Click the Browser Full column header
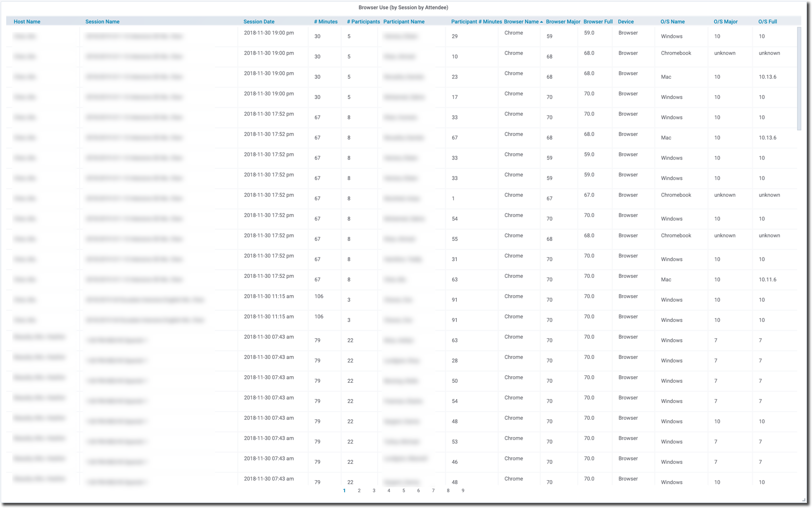This screenshot has width=812, height=508. (598, 22)
